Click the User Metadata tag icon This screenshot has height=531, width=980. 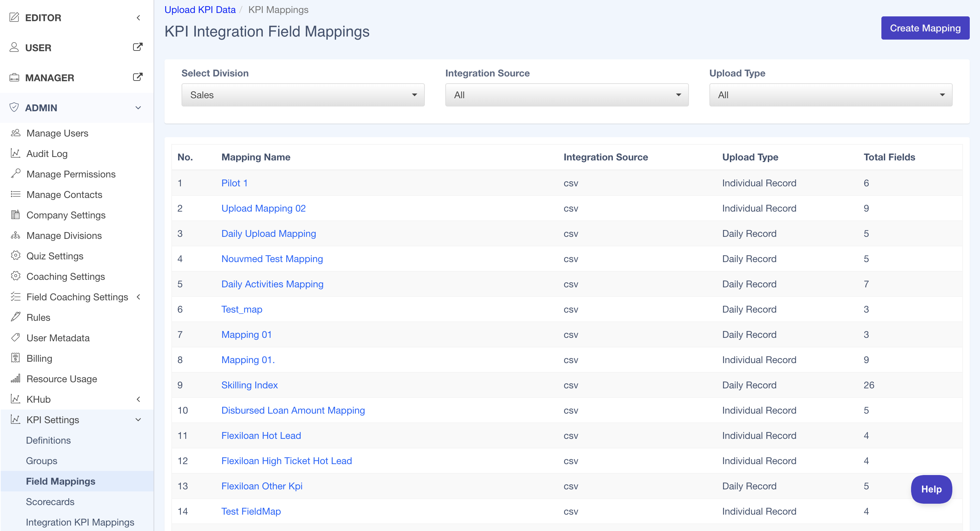point(15,338)
